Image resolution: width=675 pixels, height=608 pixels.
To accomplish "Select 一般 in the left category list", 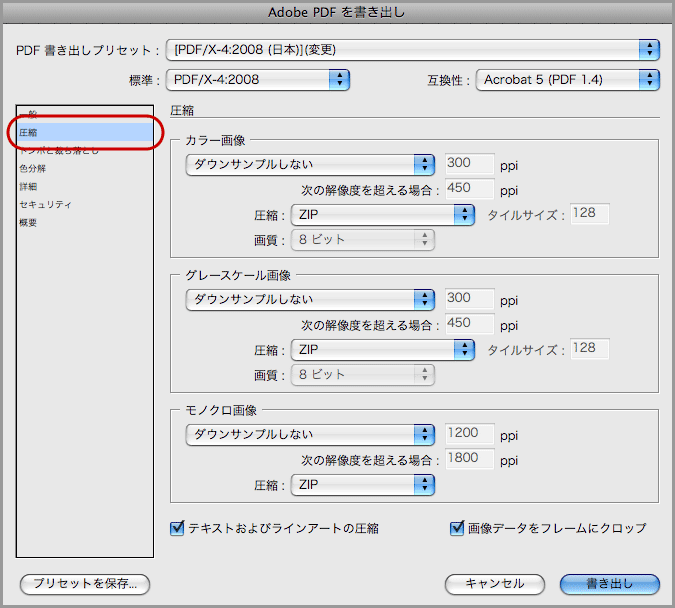I will [x=85, y=114].
